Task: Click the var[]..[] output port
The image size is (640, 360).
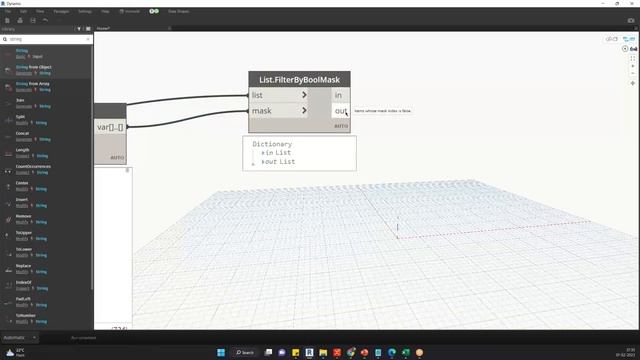Action: 110,127
